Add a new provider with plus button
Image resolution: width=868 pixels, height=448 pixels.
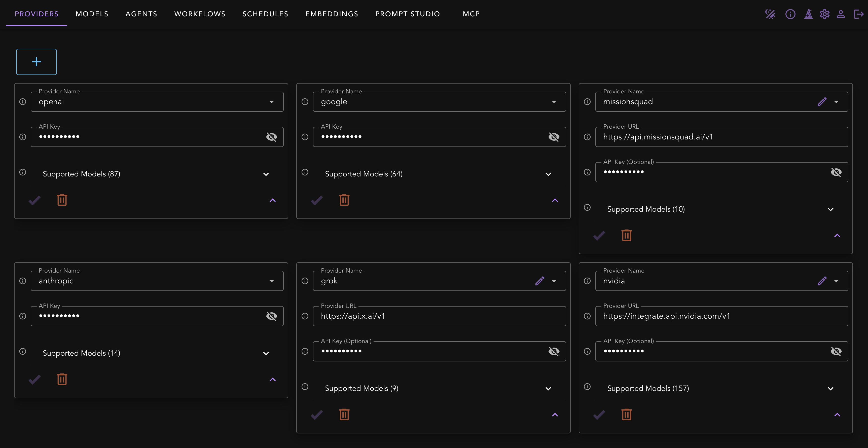pyautogui.click(x=37, y=62)
